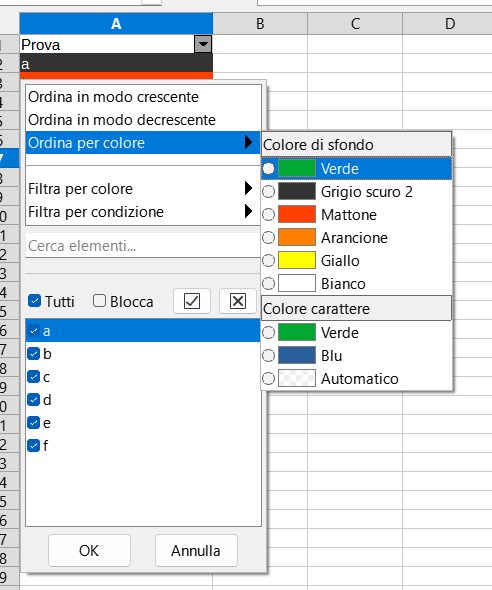Click the dark cell containing a
This screenshot has width=492, height=590.
(116, 63)
